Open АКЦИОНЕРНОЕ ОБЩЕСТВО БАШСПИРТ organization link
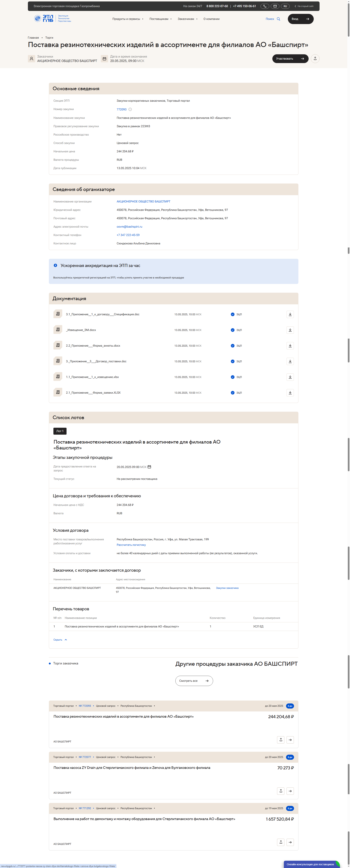 (x=143, y=202)
